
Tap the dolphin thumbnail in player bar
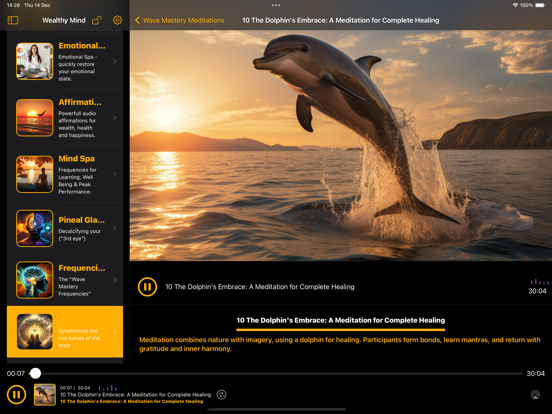pos(45,395)
